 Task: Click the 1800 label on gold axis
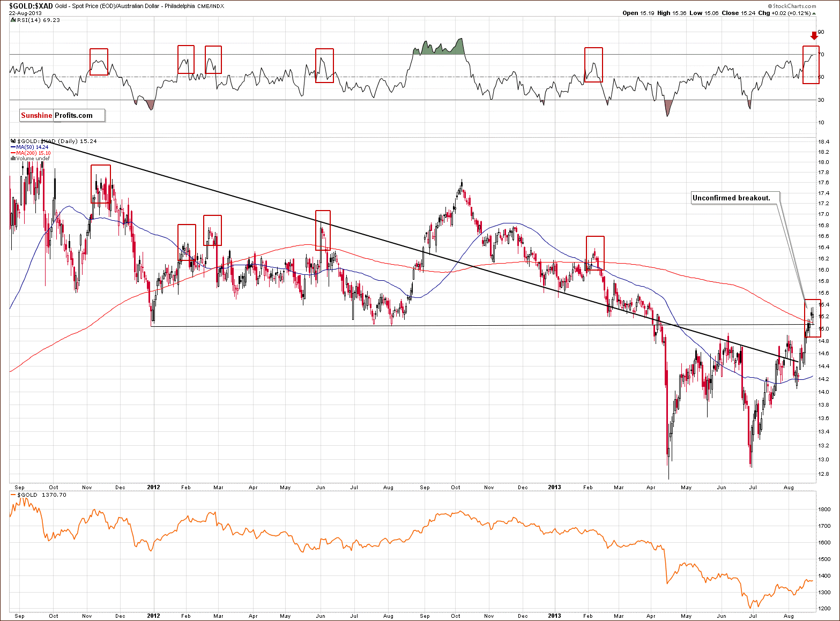coord(825,510)
